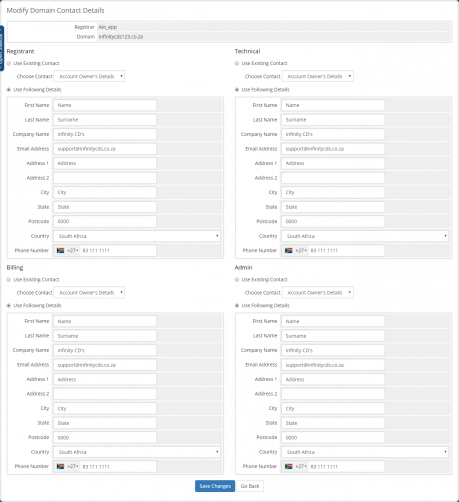Open Admin Choose Contact dropdown
The image size is (459, 502).
317,293
